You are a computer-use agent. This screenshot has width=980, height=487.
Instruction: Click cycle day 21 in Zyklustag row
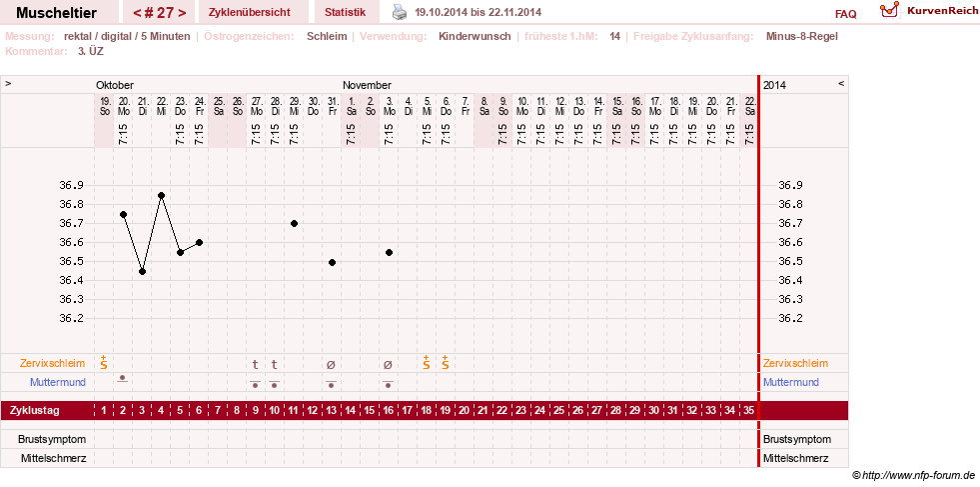(x=484, y=411)
